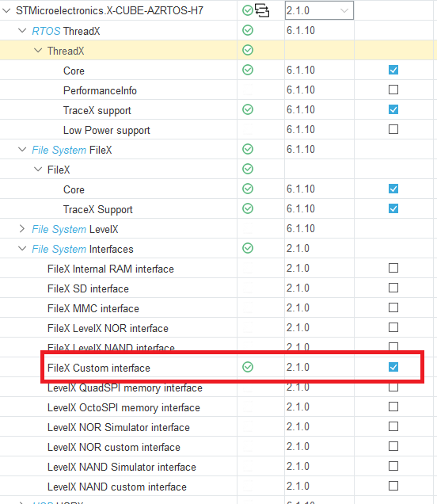This screenshot has height=504, width=437.
Task: Select the File System Interfaces row label
Action: coord(82,249)
